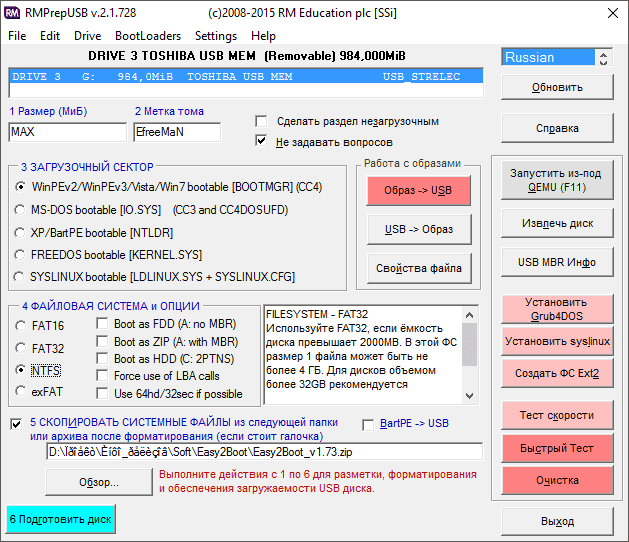Select the NTFS filesystem radio button
Screen dimensions: 629x542
tap(21, 370)
